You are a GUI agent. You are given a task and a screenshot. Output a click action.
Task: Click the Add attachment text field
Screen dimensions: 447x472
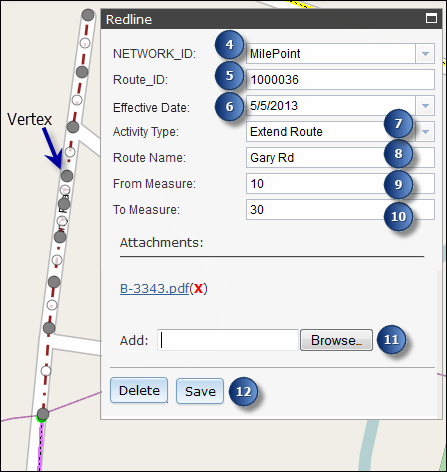click(228, 340)
